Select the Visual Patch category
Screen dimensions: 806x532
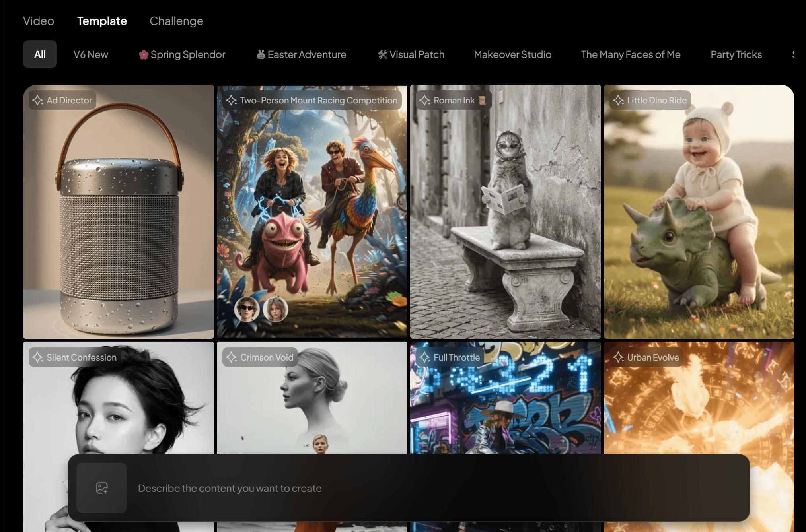[x=411, y=54]
